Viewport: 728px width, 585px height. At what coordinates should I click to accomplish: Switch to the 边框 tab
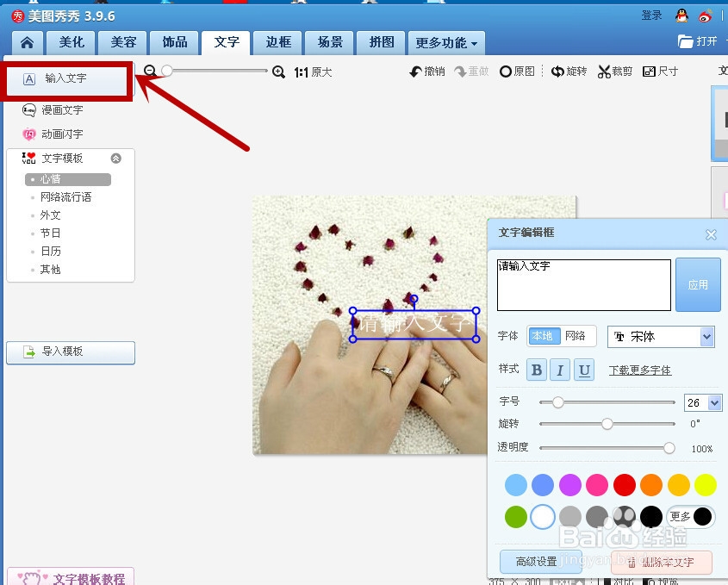coord(278,43)
